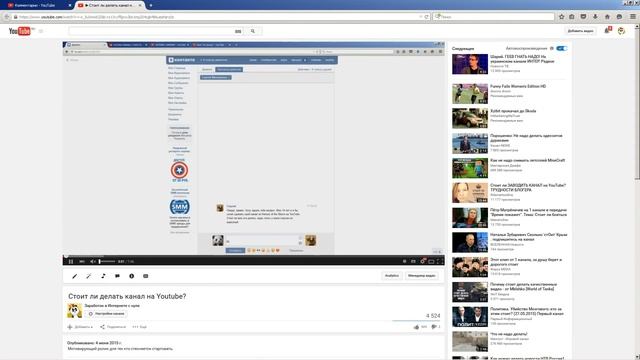Viewport: 640px width, 360px height.
Task: Open the Ещё more actions menu
Action: 139,327
